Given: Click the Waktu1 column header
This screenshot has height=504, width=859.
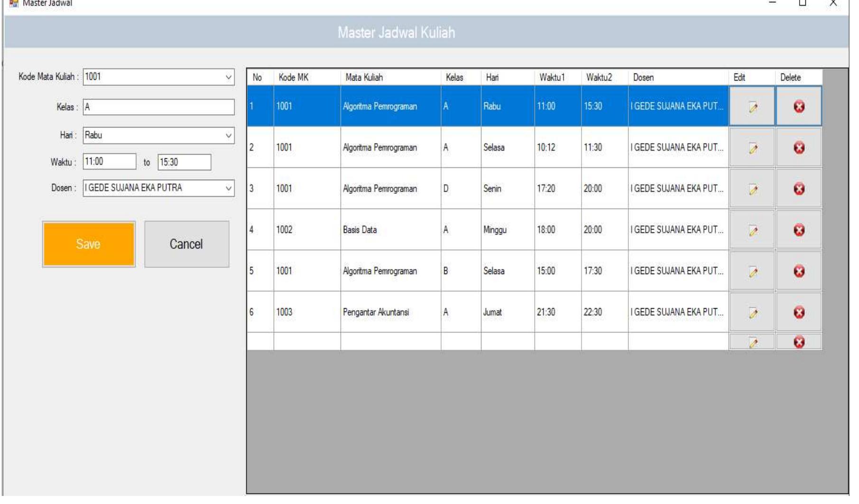Looking at the screenshot, I should pos(558,78).
